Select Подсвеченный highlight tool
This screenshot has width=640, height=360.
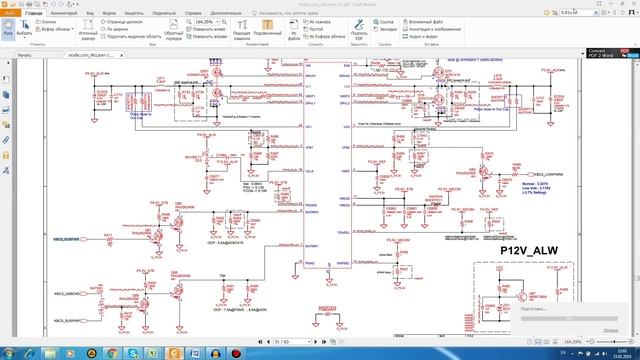(267, 27)
